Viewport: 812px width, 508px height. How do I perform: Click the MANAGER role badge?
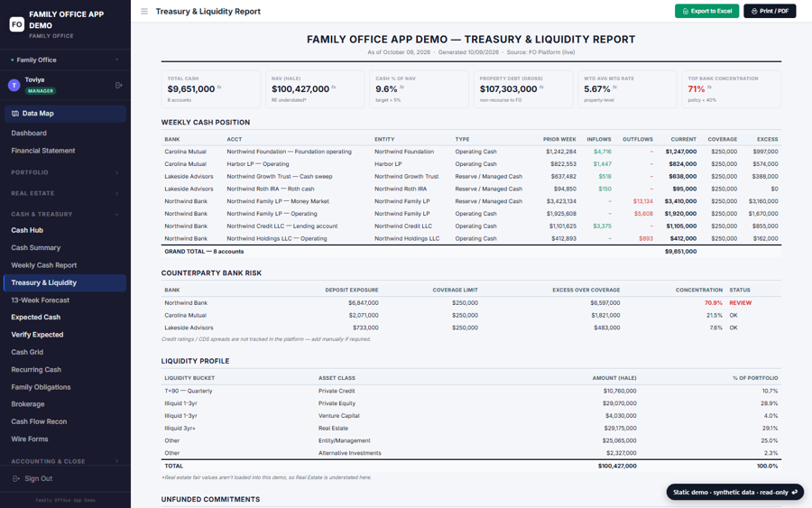[x=41, y=90]
